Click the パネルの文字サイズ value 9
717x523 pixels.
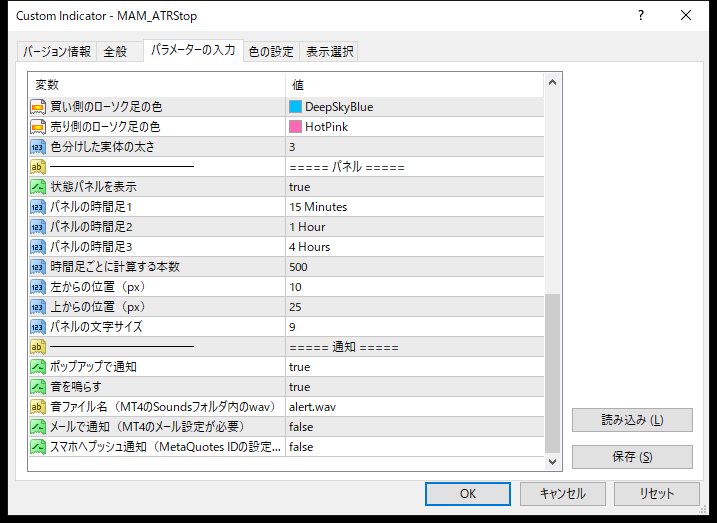(x=415, y=327)
